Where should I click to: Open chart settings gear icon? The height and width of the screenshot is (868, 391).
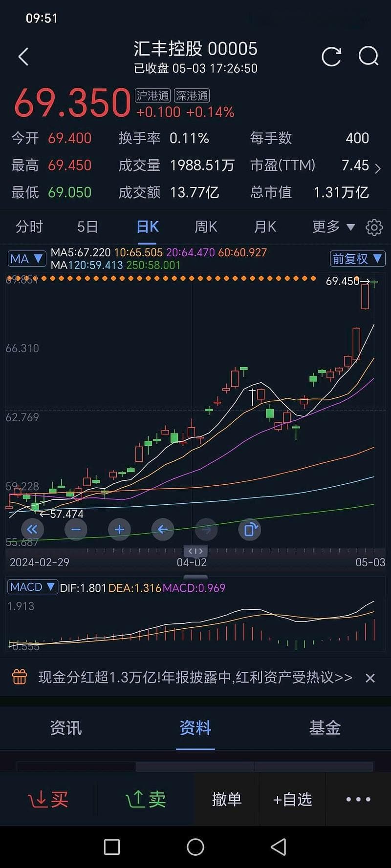click(x=374, y=227)
